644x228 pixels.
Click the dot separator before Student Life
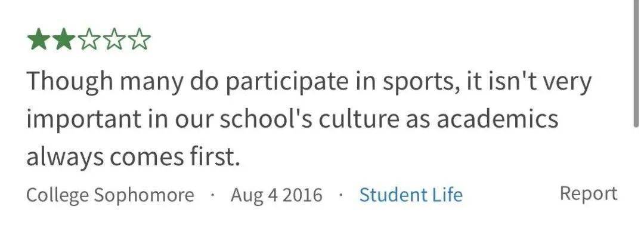[341, 195]
